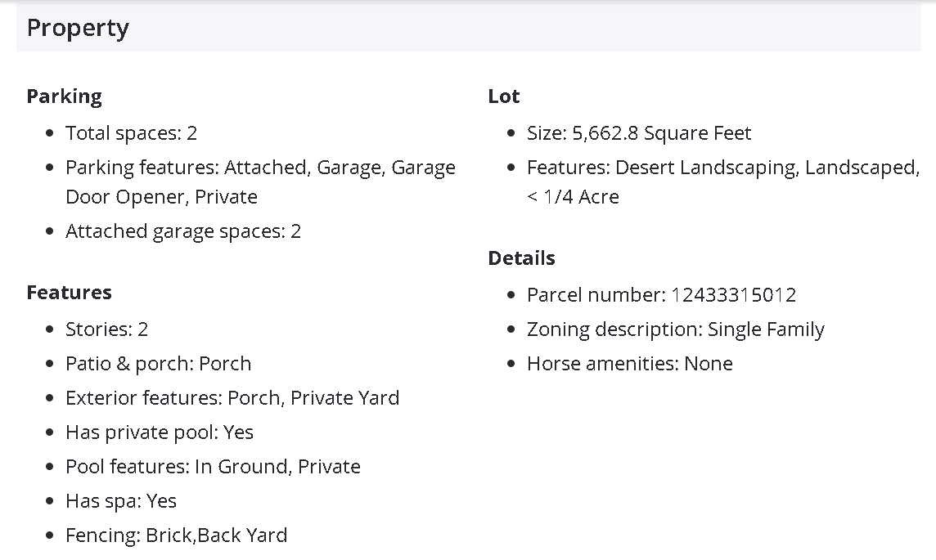Select the Fencing: Brick,Back Yard line
The image size is (936, 560).
tap(176, 535)
